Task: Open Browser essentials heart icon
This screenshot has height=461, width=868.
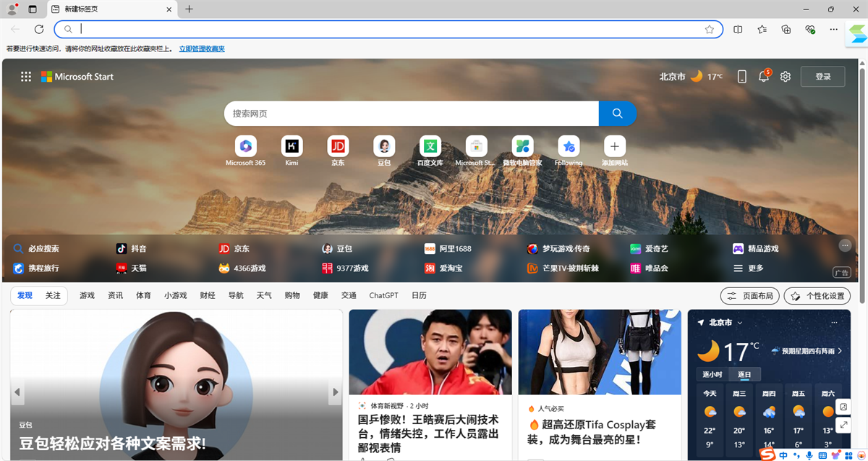Action: (810, 30)
